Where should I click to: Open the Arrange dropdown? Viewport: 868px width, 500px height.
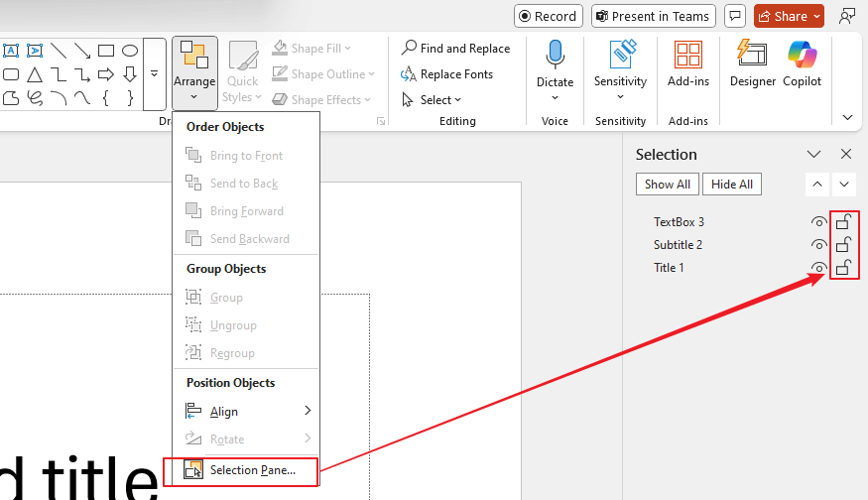pyautogui.click(x=194, y=72)
